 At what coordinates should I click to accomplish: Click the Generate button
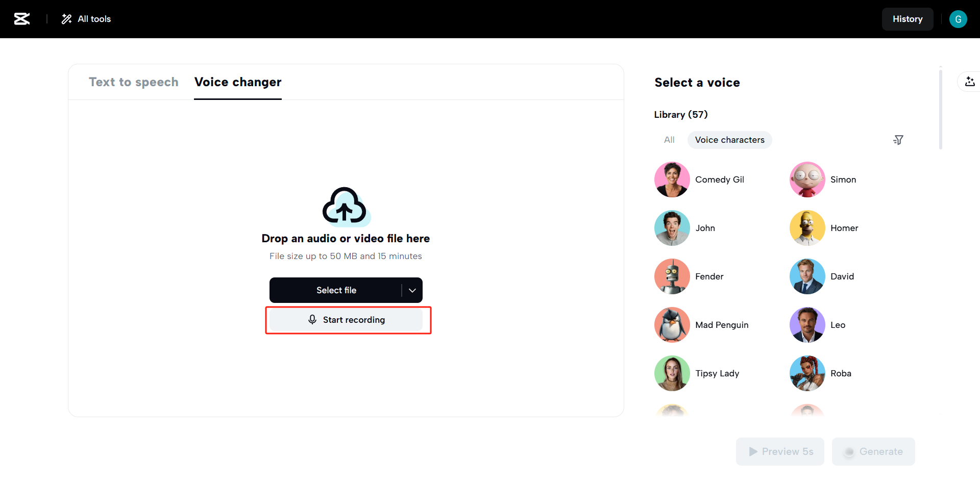coord(873,451)
